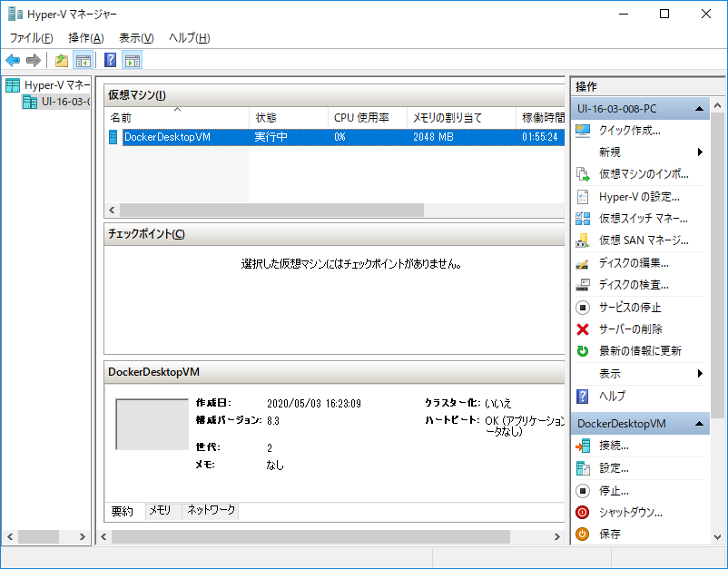This screenshot has width=728, height=569.
Task: Collapse the DockerDesktopVM actions section
Action: (700, 422)
